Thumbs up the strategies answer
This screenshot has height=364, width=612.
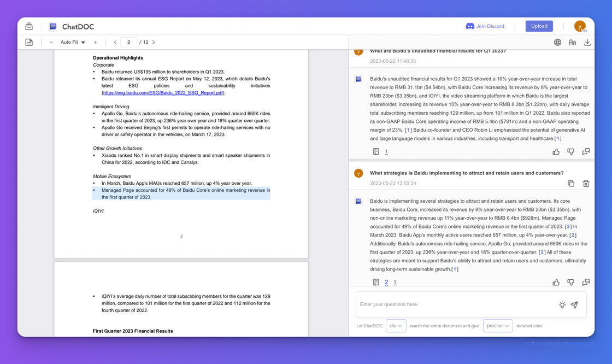coord(556,283)
